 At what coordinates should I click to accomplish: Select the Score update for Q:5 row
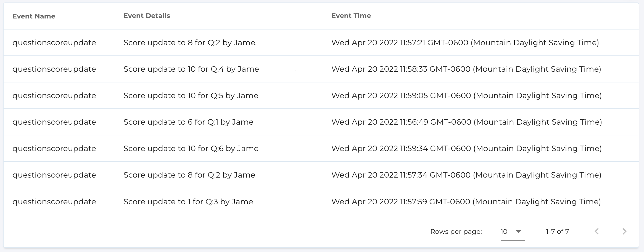click(191, 95)
